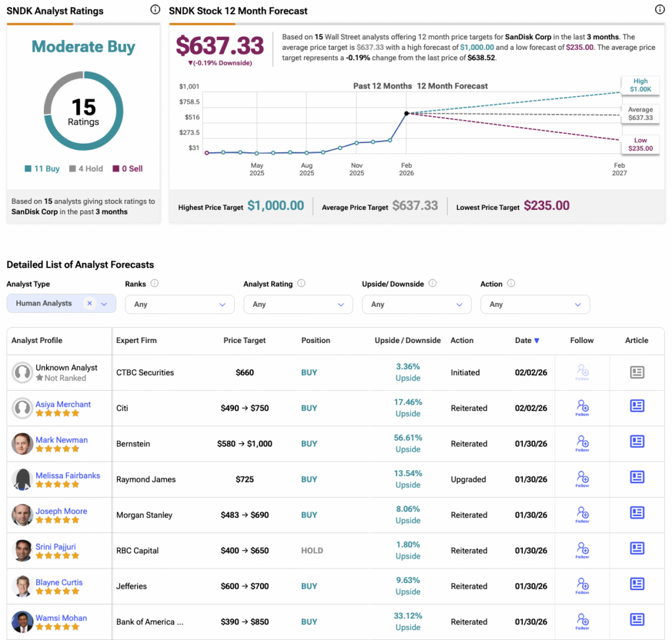Follow analyst Mark Newman
The width and height of the screenshot is (672, 640).
click(x=582, y=443)
